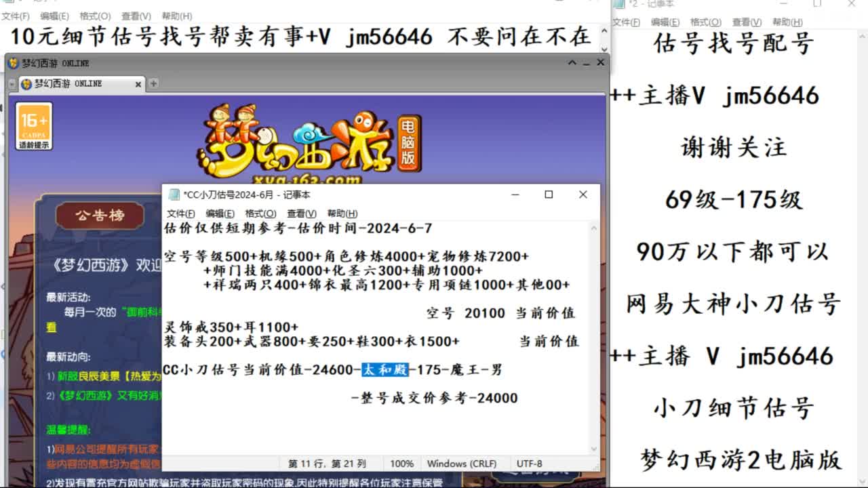Click the text 谢谢关注 in right Notepad
The image size is (868, 488).
[x=734, y=147]
